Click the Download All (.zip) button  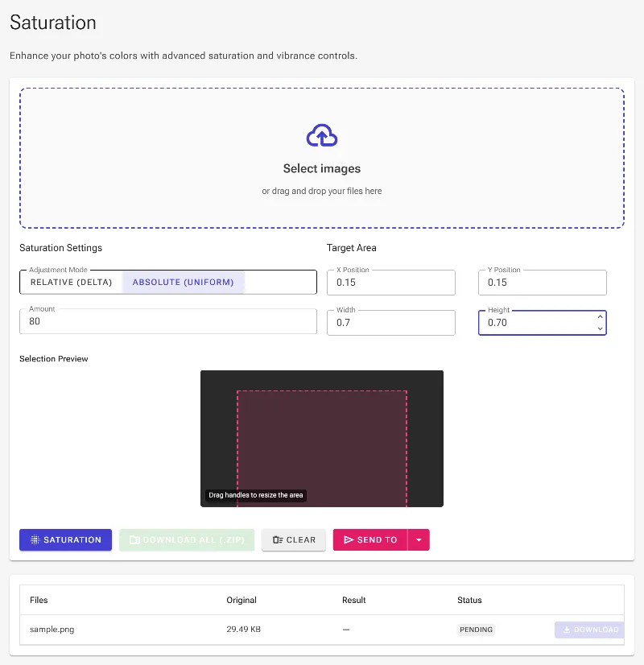pyautogui.click(x=187, y=540)
